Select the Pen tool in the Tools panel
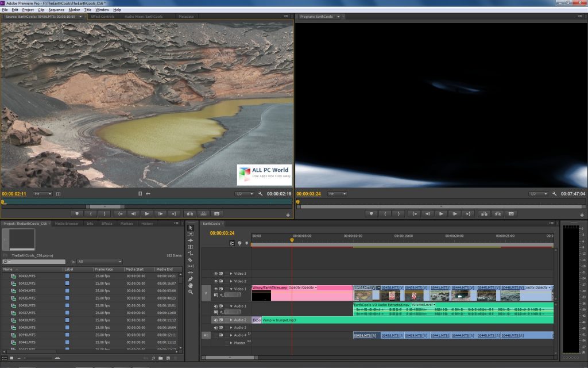This screenshot has width=588, height=368. click(x=191, y=279)
